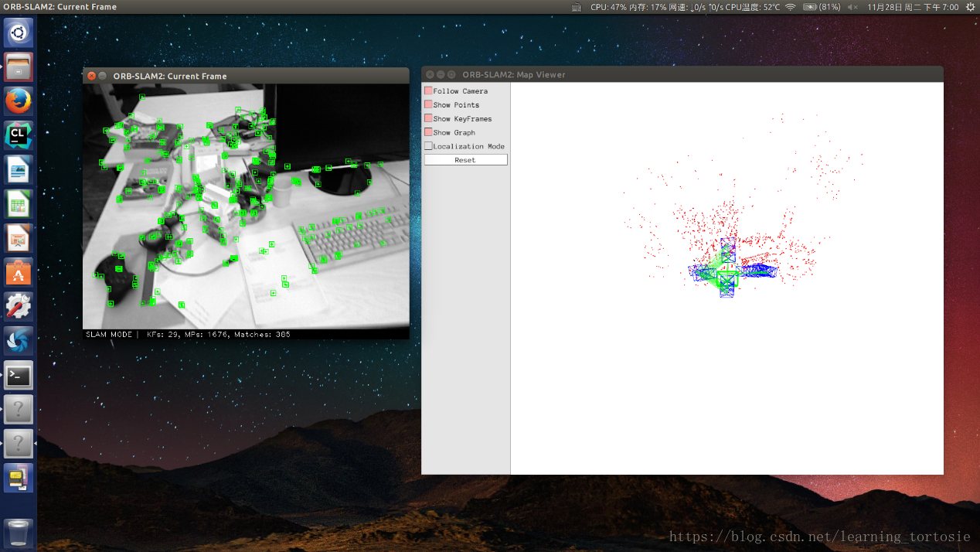Open CLion IDE from the launcher
980x552 pixels.
(x=19, y=135)
